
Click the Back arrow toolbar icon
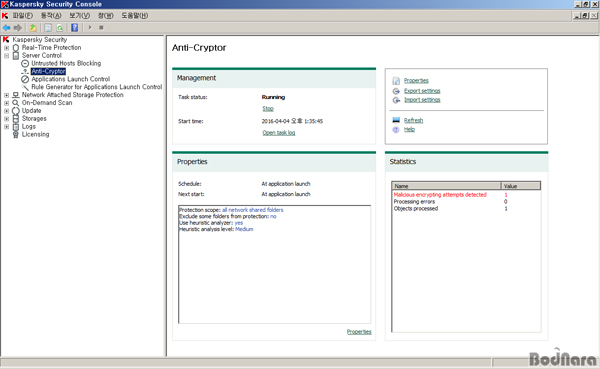[x=7, y=28]
